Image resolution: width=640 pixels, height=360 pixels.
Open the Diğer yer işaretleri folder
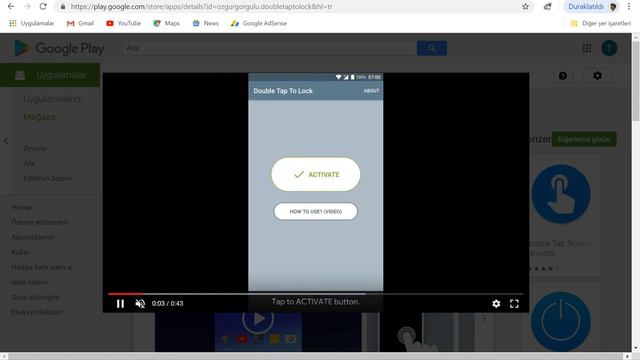tap(600, 23)
